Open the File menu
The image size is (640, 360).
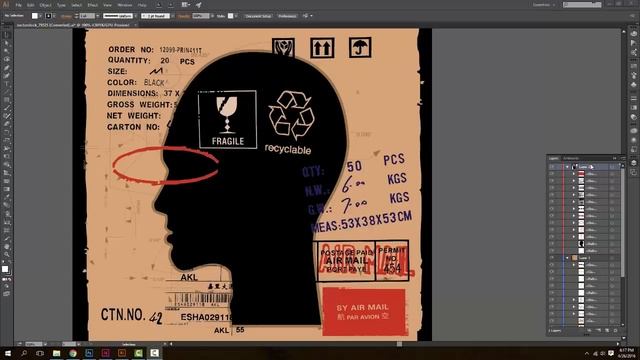(x=18, y=5)
